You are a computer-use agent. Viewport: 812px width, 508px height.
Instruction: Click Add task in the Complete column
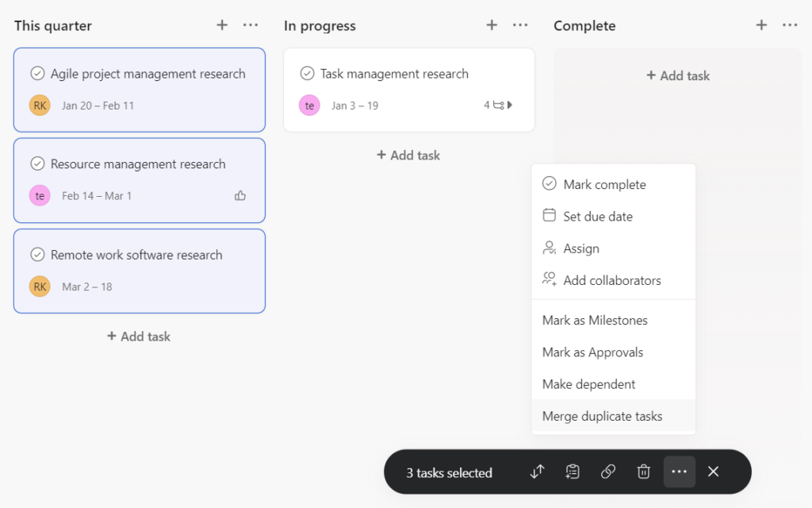pos(678,76)
